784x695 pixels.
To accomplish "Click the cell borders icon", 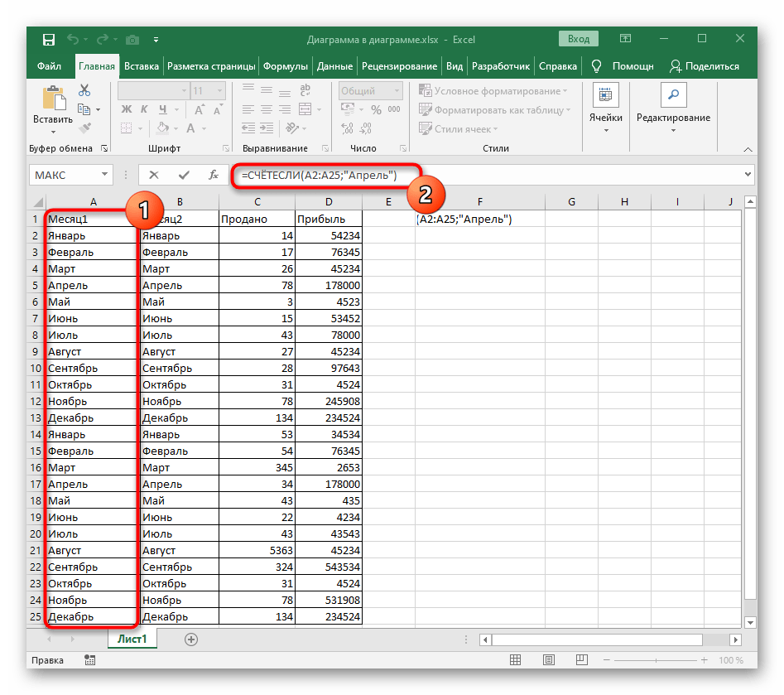I will (127, 128).
